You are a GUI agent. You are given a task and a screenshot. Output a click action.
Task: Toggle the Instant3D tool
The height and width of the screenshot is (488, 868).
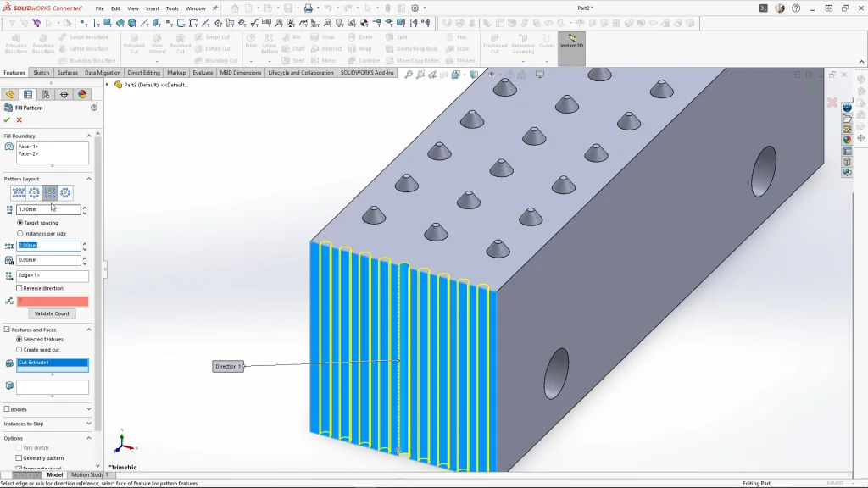coord(571,42)
